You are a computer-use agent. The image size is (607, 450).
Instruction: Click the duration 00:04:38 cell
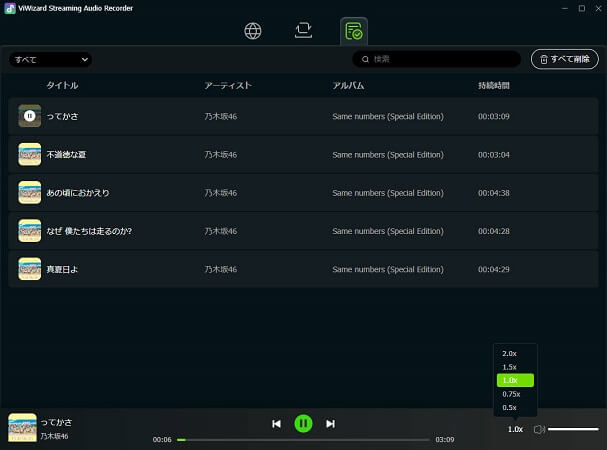(x=494, y=193)
